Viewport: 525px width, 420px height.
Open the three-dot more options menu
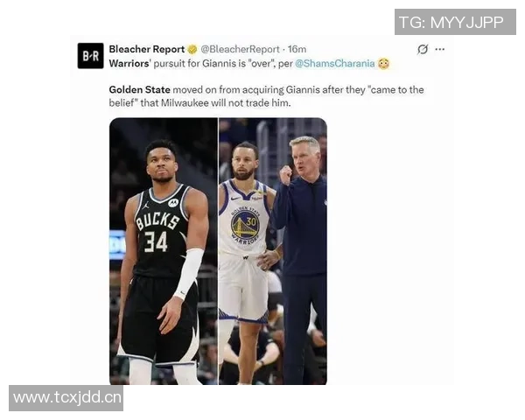(x=439, y=49)
